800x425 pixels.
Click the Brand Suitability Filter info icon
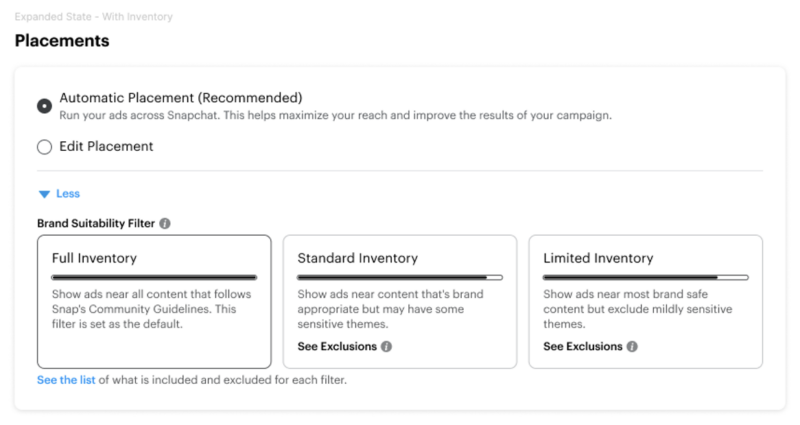[165, 223]
